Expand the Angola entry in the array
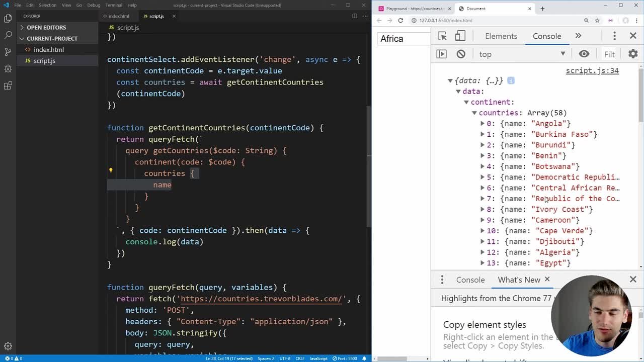Viewport: 644px width, 362px height. tap(482, 124)
